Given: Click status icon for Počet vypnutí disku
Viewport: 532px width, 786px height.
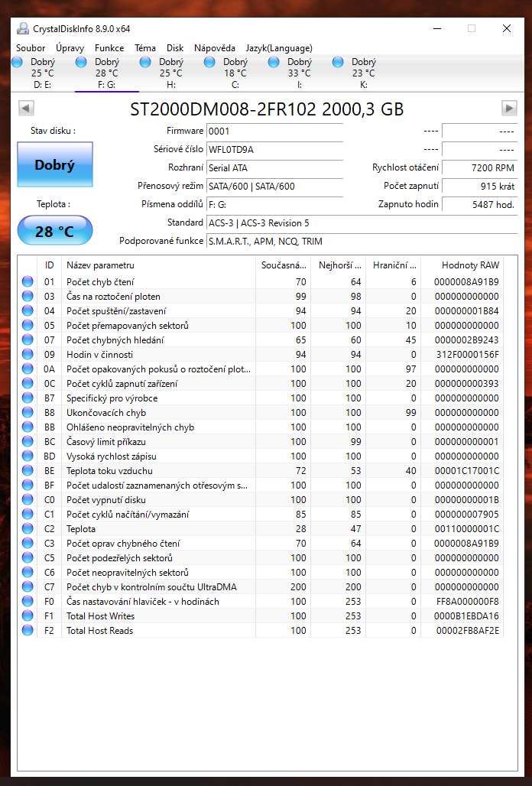Looking at the screenshot, I should tap(28, 500).
